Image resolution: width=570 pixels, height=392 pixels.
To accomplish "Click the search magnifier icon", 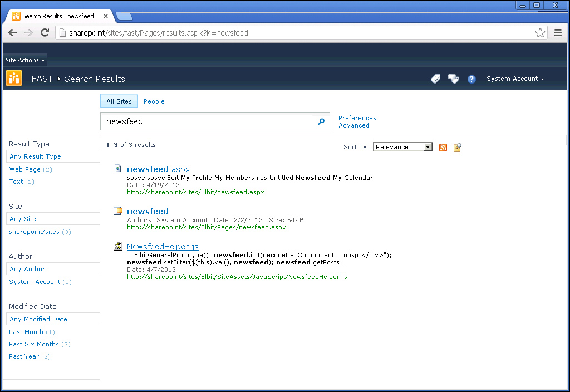I will pos(321,121).
